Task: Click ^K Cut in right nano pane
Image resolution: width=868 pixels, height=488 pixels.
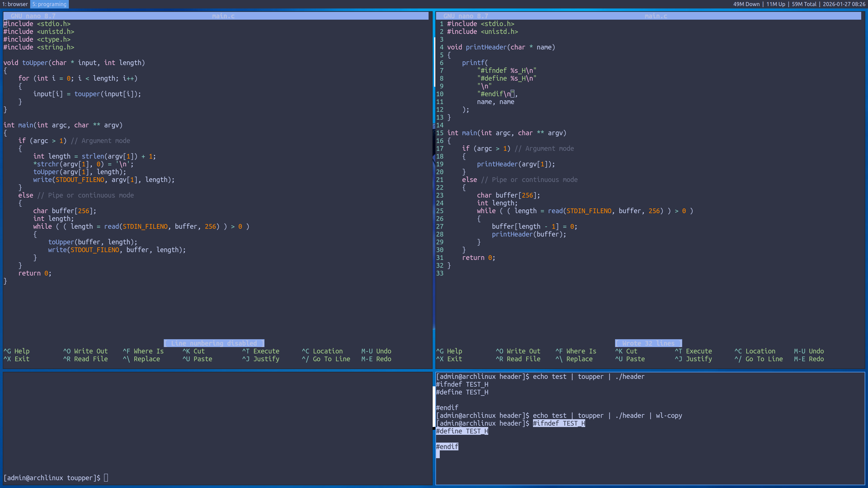Action: [x=626, y=351]
